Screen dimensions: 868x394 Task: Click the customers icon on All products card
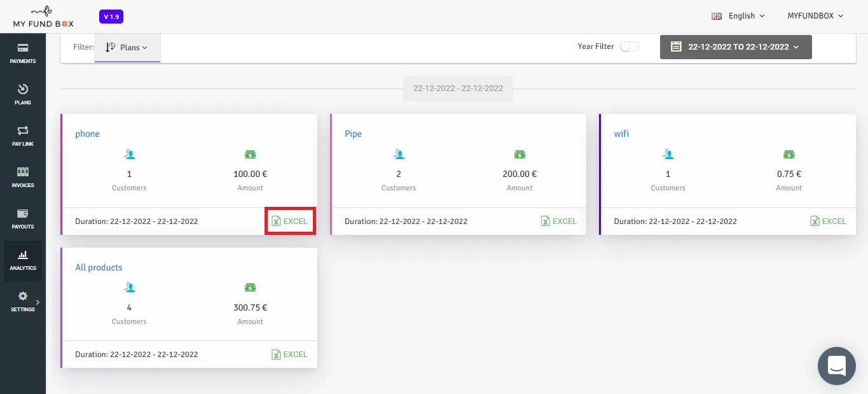[129, 288]
